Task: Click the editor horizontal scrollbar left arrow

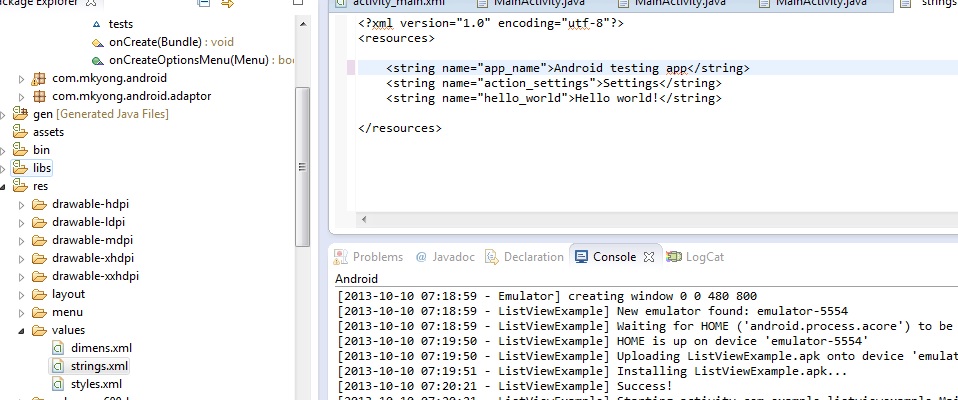Action: click(363, 219)
